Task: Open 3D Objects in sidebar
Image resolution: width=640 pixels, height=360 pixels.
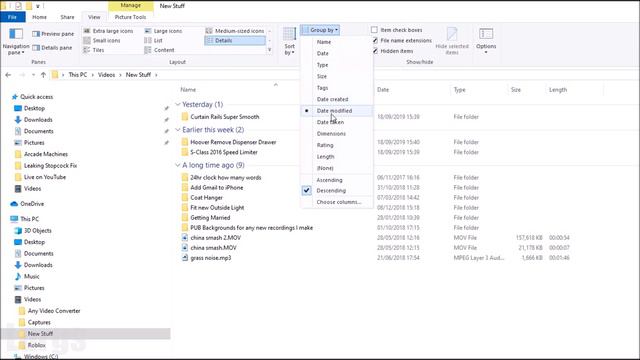Action: click(33, 230)
